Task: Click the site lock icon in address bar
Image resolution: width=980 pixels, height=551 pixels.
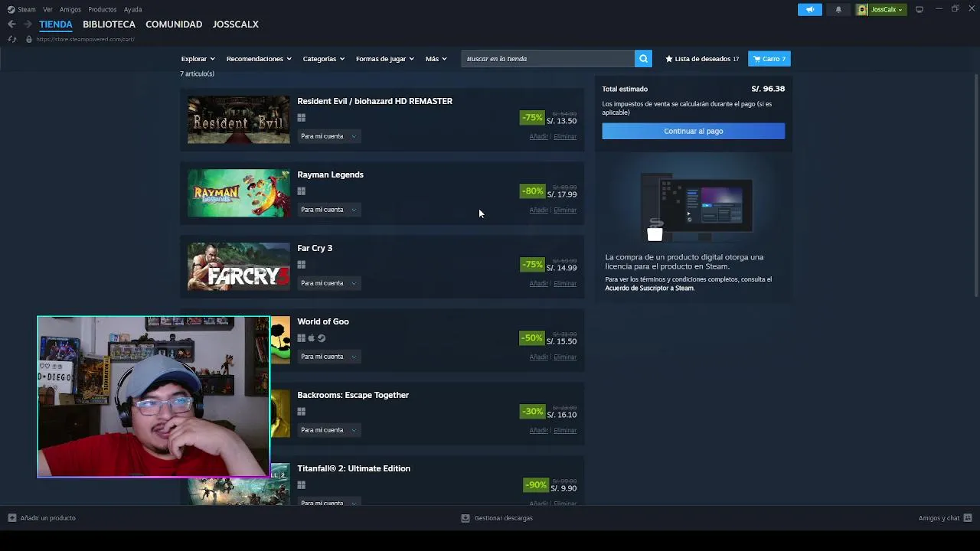Action: [x=29, y=39]
